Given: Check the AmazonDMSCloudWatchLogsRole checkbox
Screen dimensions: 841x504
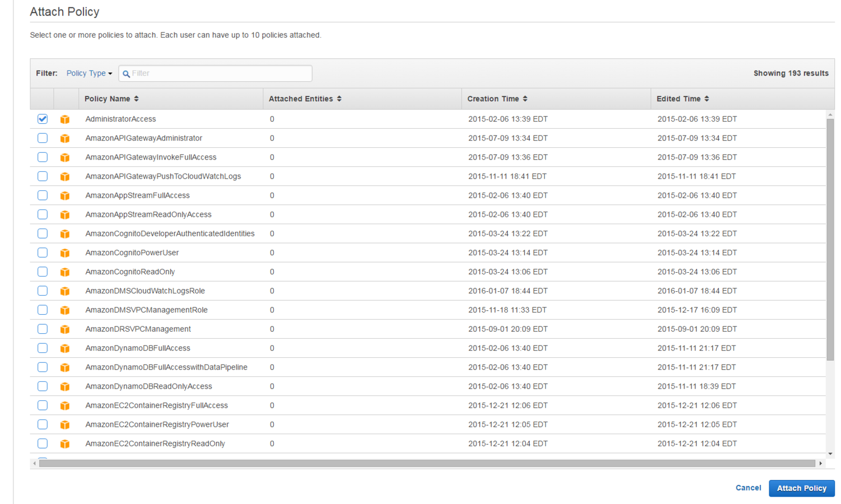Looking at the screenshot, I should tap(43, 291).
